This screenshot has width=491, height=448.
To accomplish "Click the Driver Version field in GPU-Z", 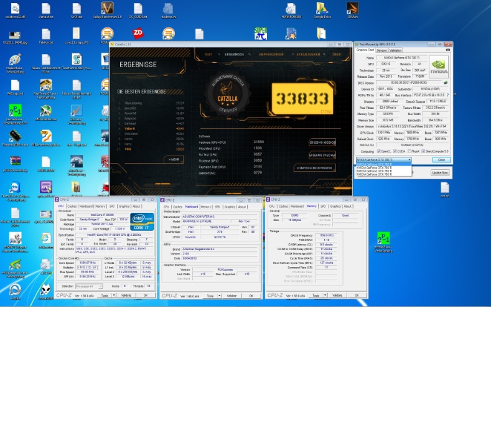I will 413,126.
